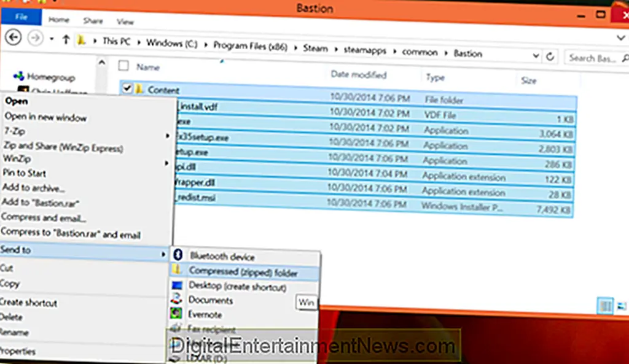Sort by Date modified column
This screenshot has height=364, width=629.
359,74
